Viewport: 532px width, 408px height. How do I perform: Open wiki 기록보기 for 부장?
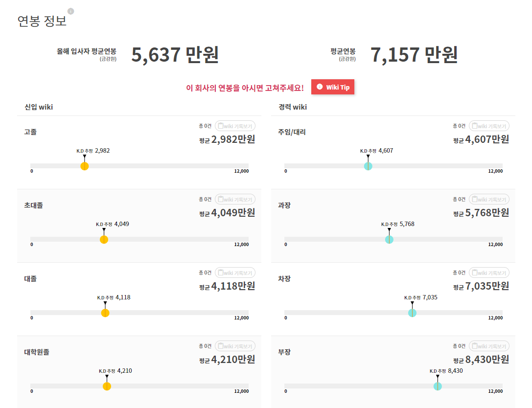click(489, 346)
